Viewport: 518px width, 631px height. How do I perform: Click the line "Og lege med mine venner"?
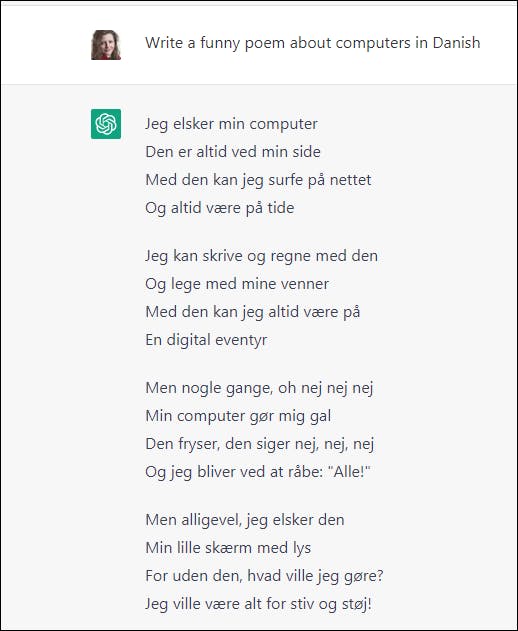click(237, 284)
